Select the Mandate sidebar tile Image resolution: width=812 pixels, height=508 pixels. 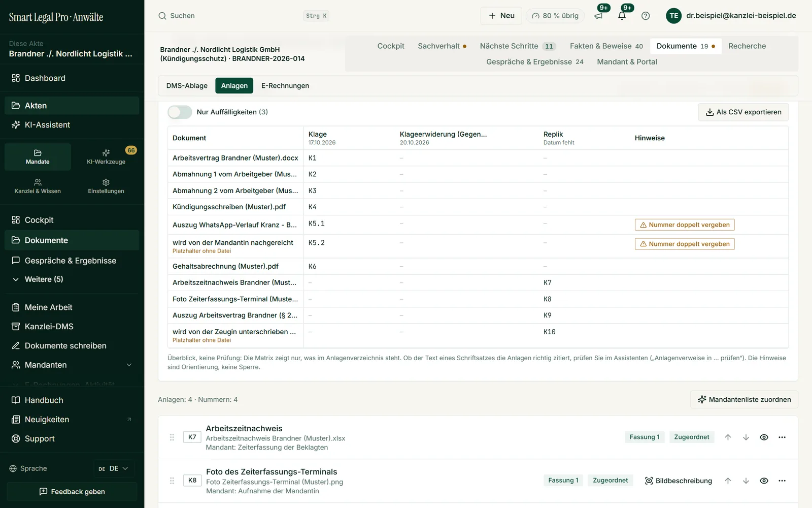coord(38,156)
